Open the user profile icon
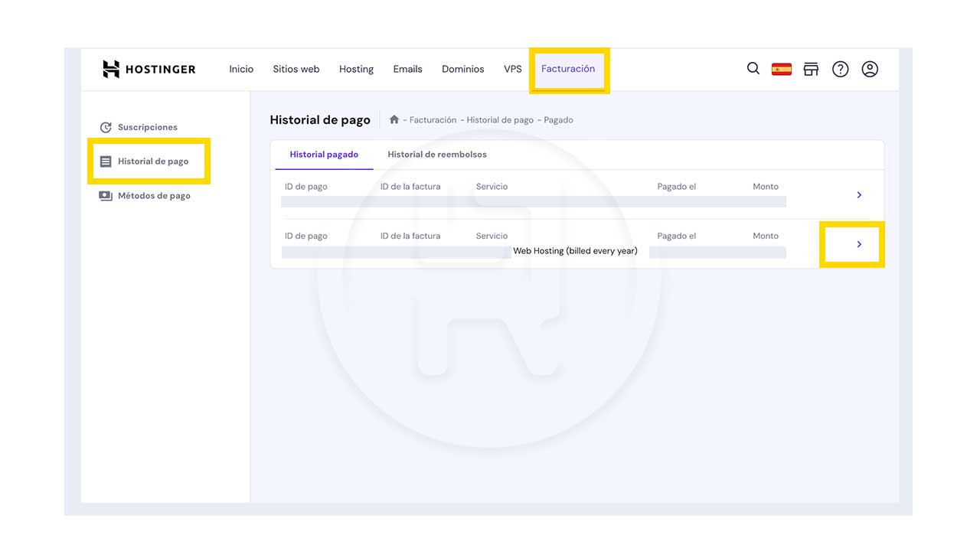 (x=870, y=69)
